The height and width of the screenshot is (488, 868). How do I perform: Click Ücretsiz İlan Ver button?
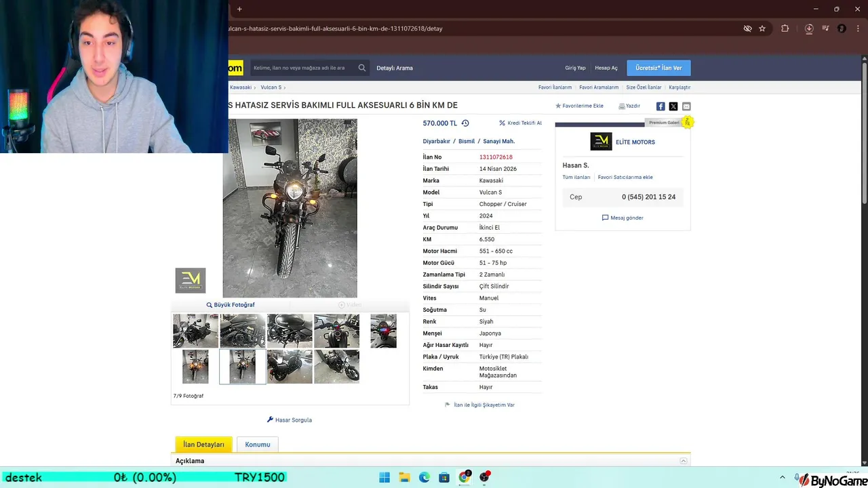click(658, 68)
